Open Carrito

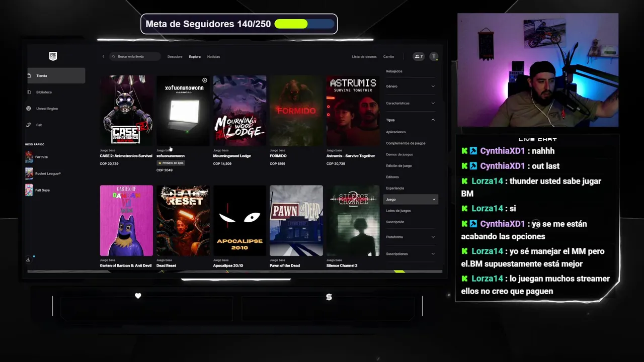pyautogui.click(x=388, y=56)
